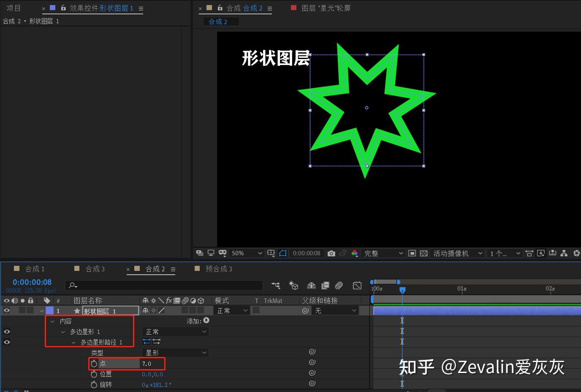Toggle stopwatch for 点 property
This screenshot has height=392, width=581.
(94, 363)
